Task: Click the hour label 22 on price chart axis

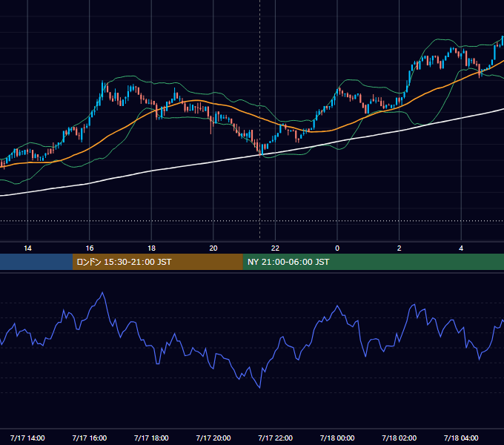Action: coord(275,248)
